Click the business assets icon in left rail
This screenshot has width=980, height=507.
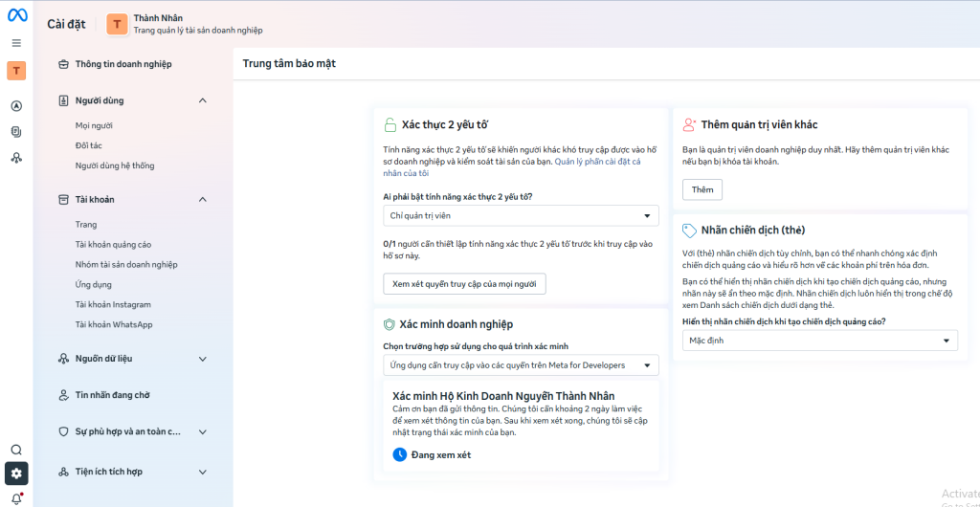pos(16,158)
